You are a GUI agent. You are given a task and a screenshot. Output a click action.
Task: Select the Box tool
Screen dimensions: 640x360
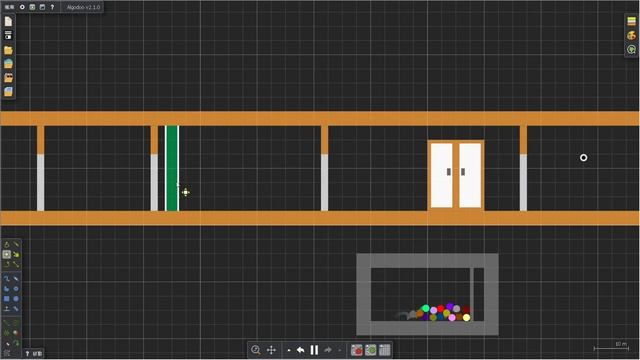pyautogui.click(x=7, y=299)
